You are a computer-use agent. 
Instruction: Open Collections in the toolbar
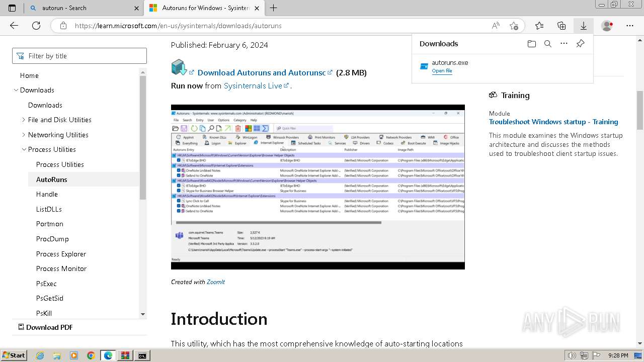coord(561,26)
